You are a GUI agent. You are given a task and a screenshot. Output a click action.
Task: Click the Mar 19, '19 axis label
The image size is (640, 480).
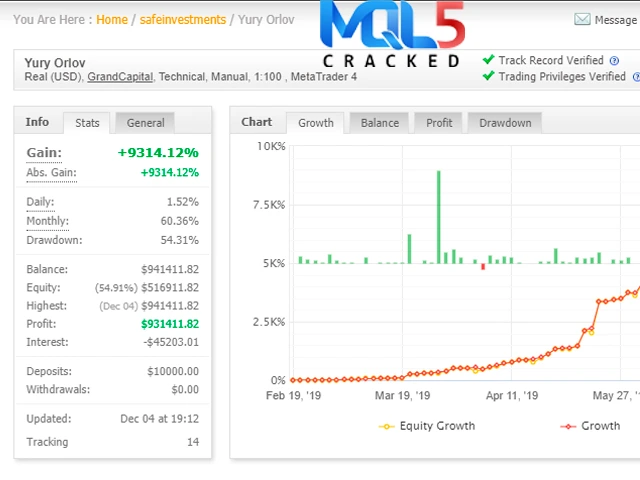click(402, 396)
